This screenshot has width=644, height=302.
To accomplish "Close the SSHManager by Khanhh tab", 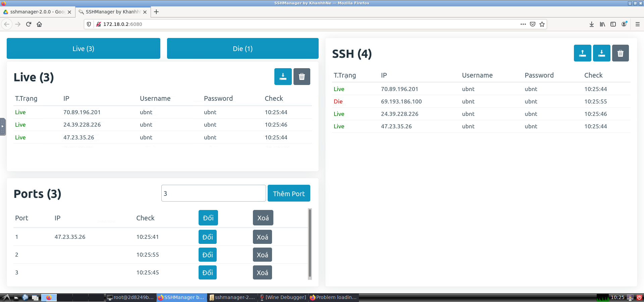I will click(145, 12).
